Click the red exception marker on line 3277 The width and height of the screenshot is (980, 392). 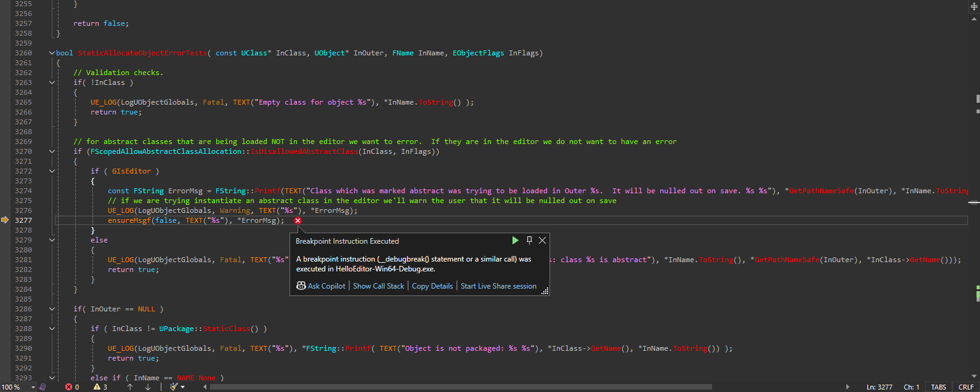pyautogui.click(x=298, y=220)
